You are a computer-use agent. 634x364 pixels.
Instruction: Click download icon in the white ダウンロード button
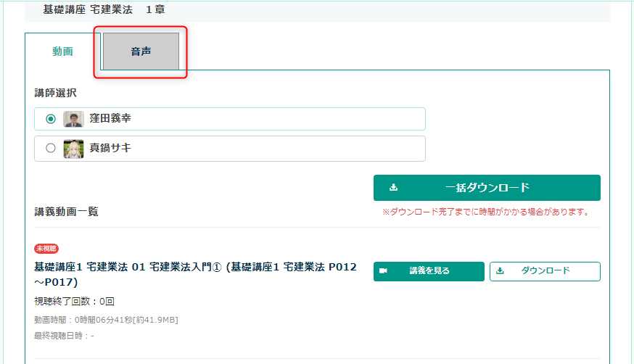pos(500,271)
